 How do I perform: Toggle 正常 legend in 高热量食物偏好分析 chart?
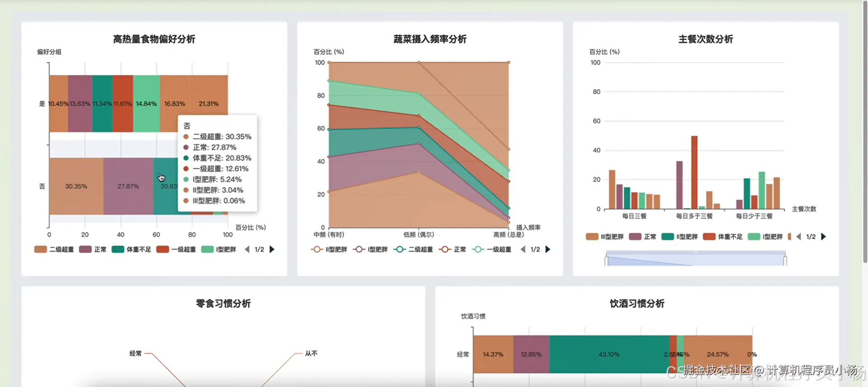point(93,249)
